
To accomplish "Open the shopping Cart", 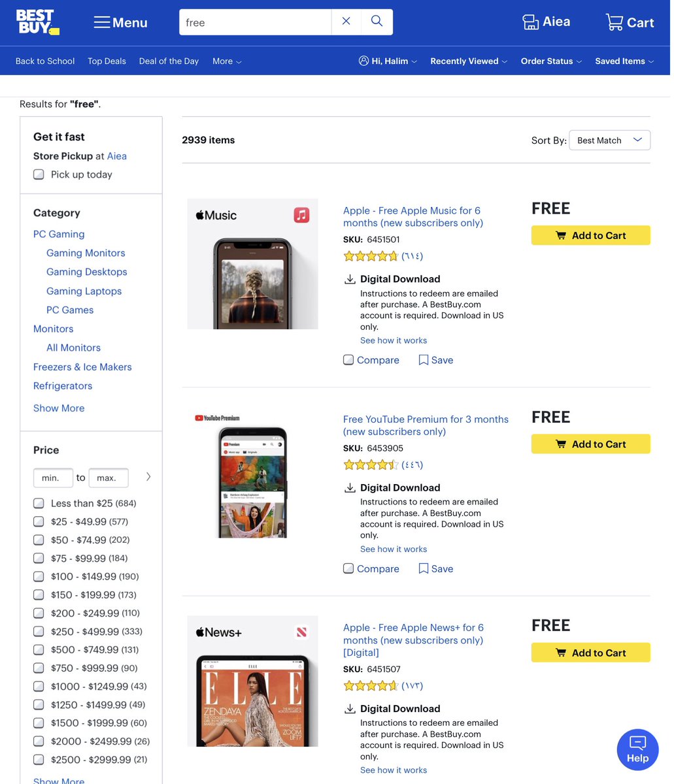I will (630, 22).
